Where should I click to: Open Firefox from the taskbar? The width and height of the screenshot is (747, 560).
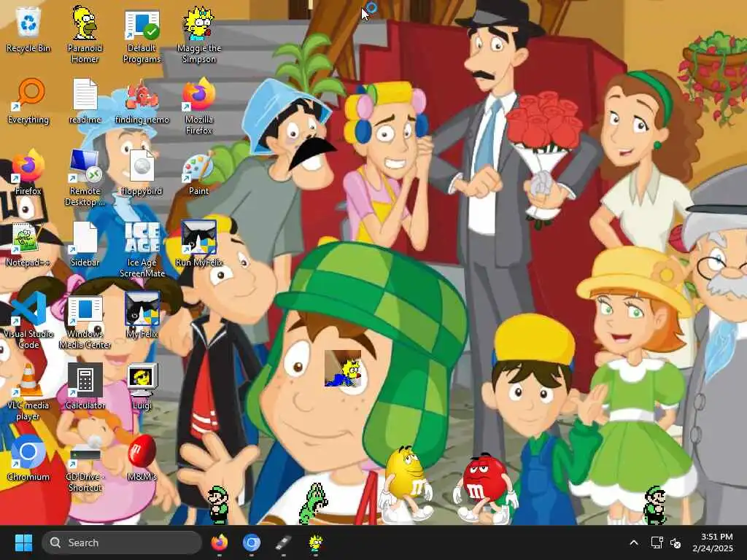click(219, 542)
